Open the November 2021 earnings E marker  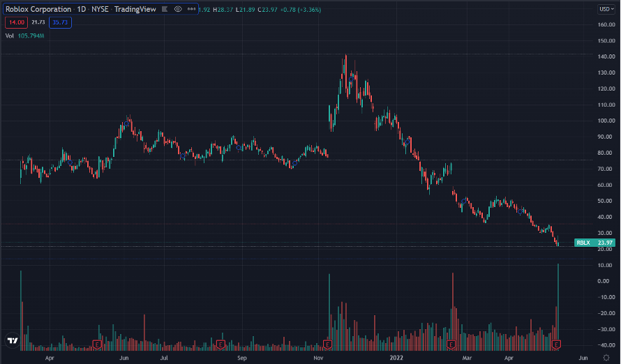pyautogui.click(x=327, y=344)
